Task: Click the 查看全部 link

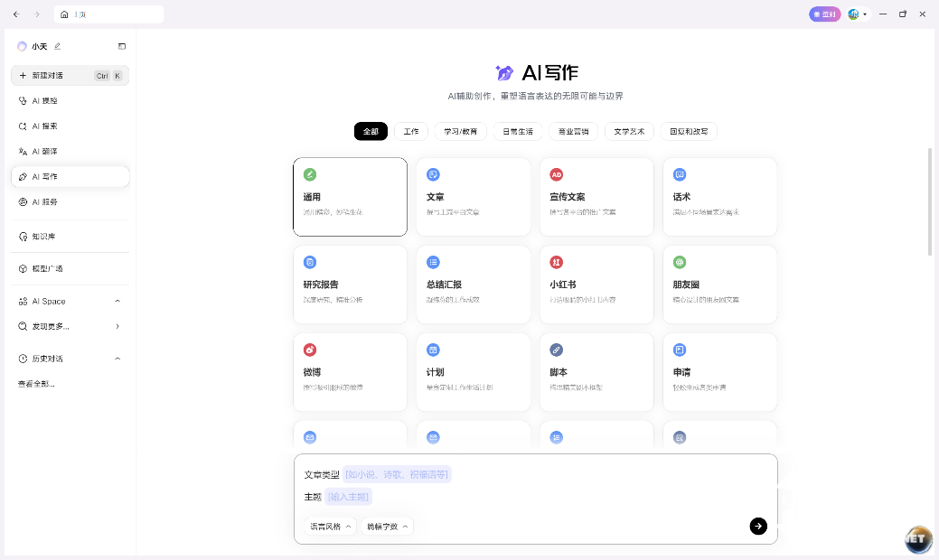Action: click(36, 384)
